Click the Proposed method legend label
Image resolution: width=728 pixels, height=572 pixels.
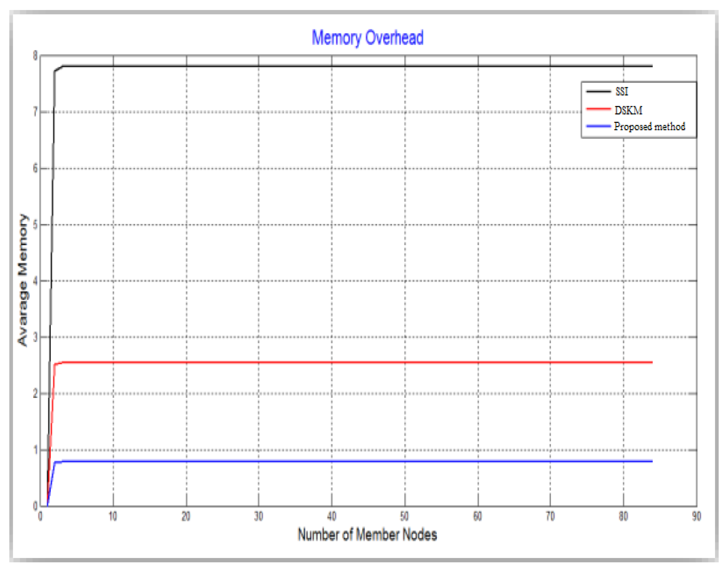click(649, 126)
